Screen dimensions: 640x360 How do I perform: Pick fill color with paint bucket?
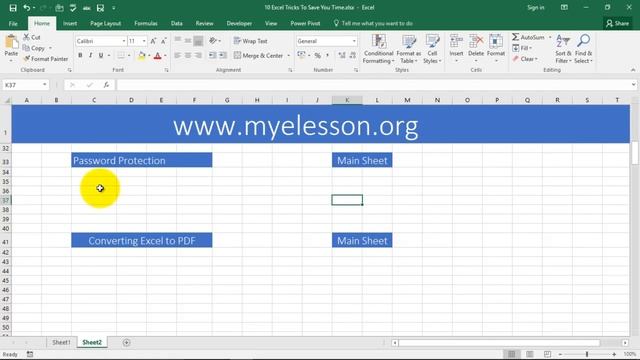[x=142, y=56]
